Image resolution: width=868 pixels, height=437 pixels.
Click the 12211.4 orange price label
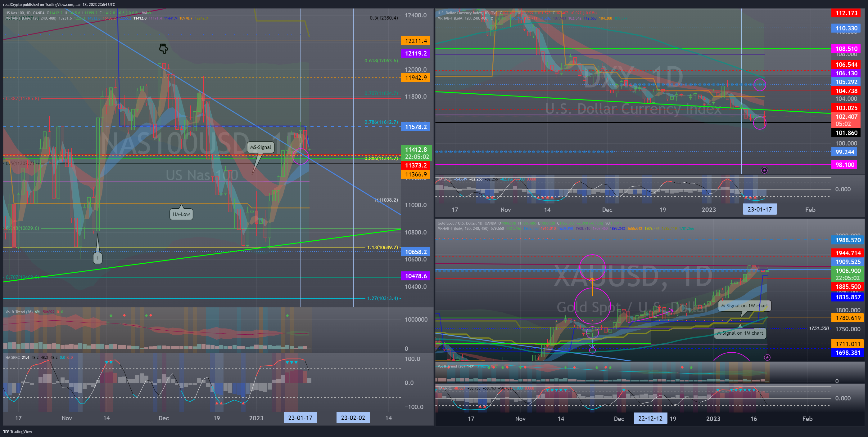coord(415,41)
